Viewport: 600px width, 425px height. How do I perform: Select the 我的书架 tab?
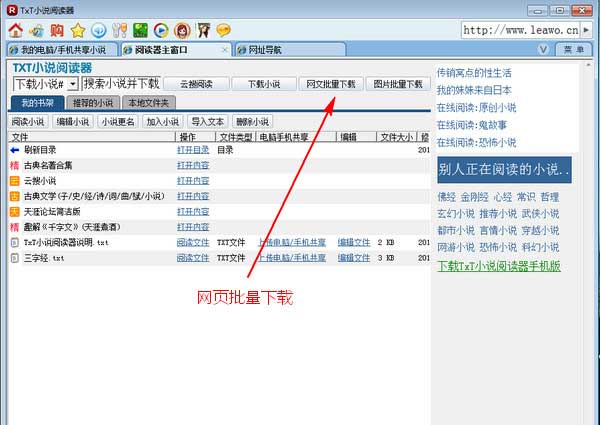click(x=37, y=103)
